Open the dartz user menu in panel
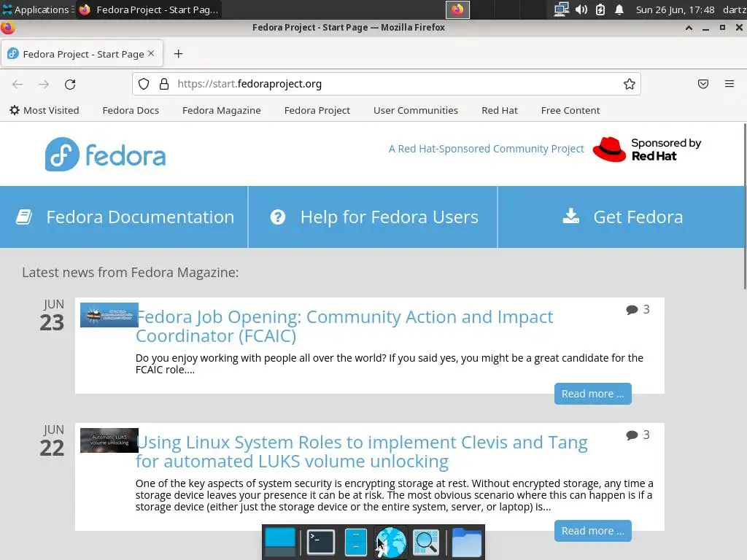The image size is (747, 560). (734, 9)
